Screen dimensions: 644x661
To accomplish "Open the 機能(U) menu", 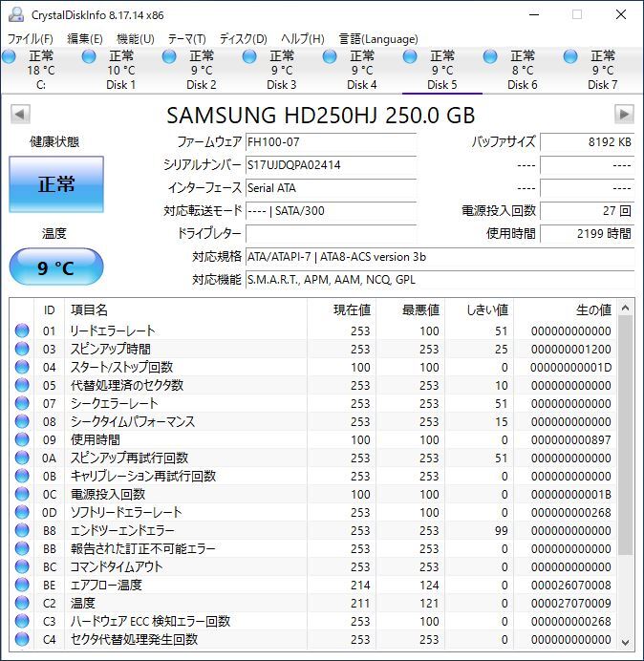I will (x=136, y=39).
